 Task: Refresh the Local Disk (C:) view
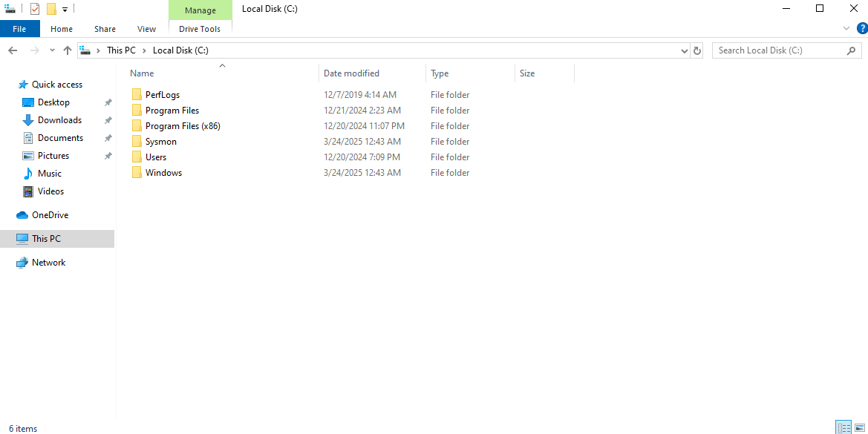click(x=696, y=50)
